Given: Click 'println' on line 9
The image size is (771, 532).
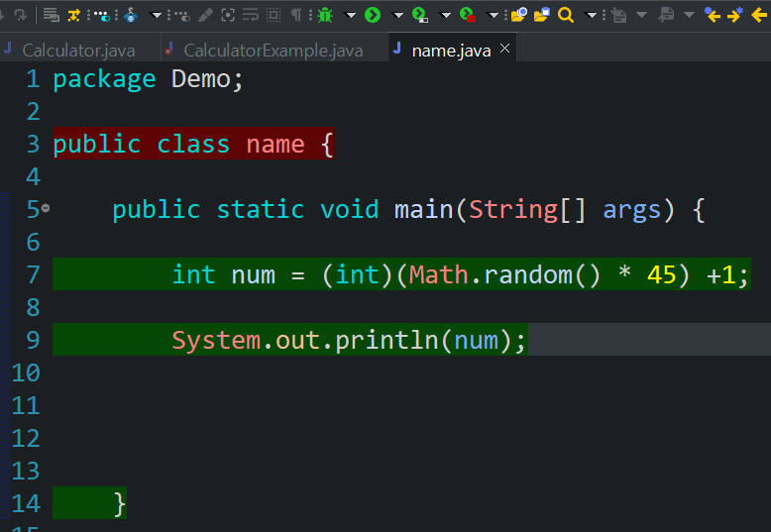Looking at the screenshot, I should pos(386,340).
